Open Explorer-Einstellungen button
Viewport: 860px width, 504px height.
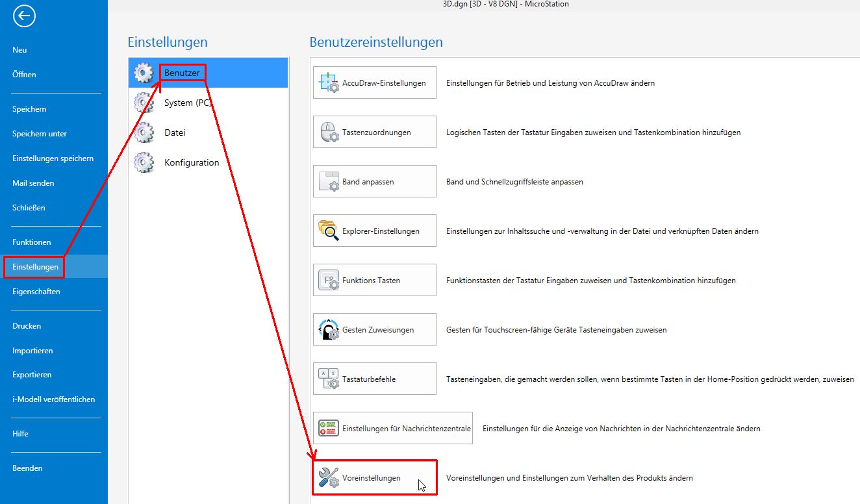[375, 231]
